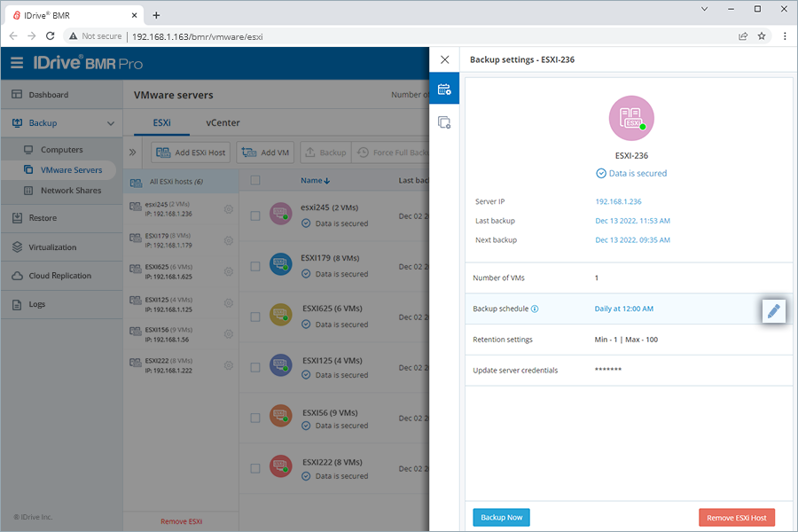Select esxi245 host in list
Screen dimensions: 798x532
coord(181,209)
